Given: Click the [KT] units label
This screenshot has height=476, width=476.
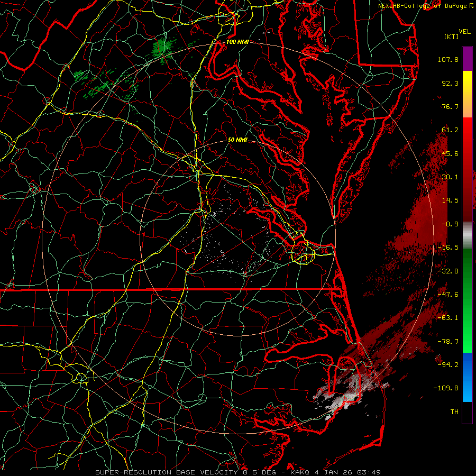Looking at the screenshot, I should click(x=451, y=37).
